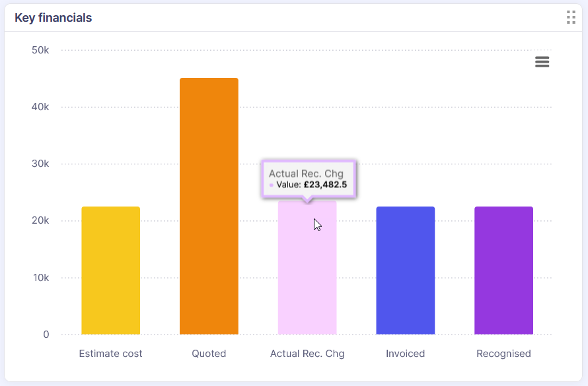Viewport: 588px width, 386px height.
Task: Click the 30k y-axis label
Action: (x=40, y=164)
